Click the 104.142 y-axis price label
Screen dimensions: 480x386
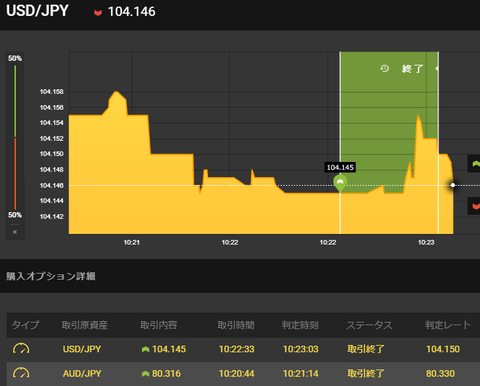pos(51,217)
